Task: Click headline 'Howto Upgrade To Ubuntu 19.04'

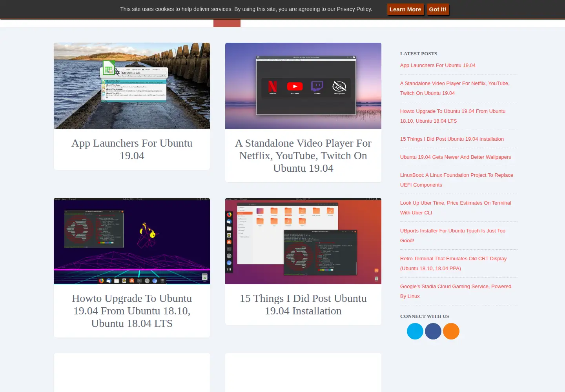Action: tap(132, 311)
